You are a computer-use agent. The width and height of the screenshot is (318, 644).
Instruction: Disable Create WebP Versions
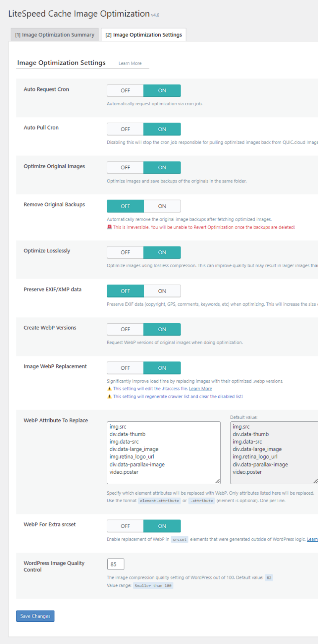click(x=125, y=329)
